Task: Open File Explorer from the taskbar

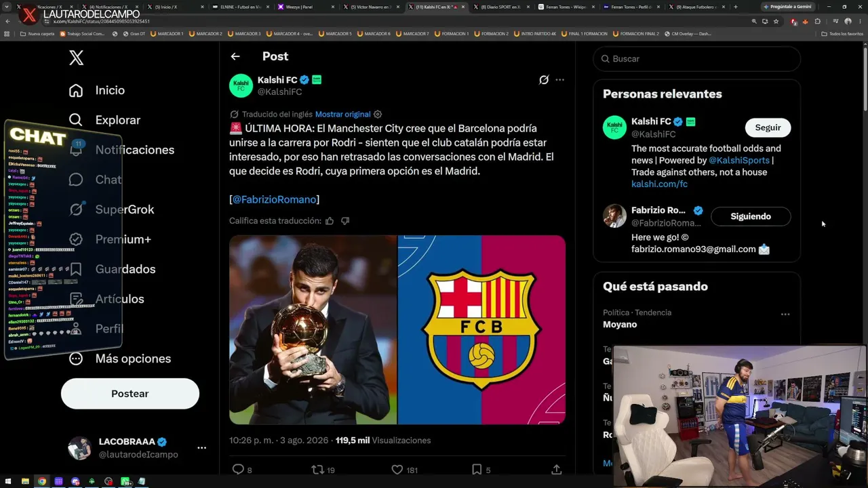Action: coord(26,481)
